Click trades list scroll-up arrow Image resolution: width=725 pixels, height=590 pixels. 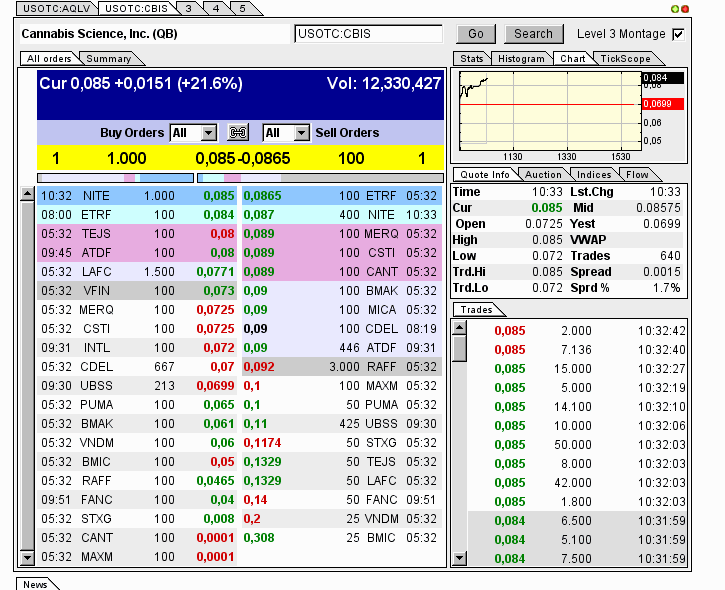pyautogui.click(x=460, y=327)
